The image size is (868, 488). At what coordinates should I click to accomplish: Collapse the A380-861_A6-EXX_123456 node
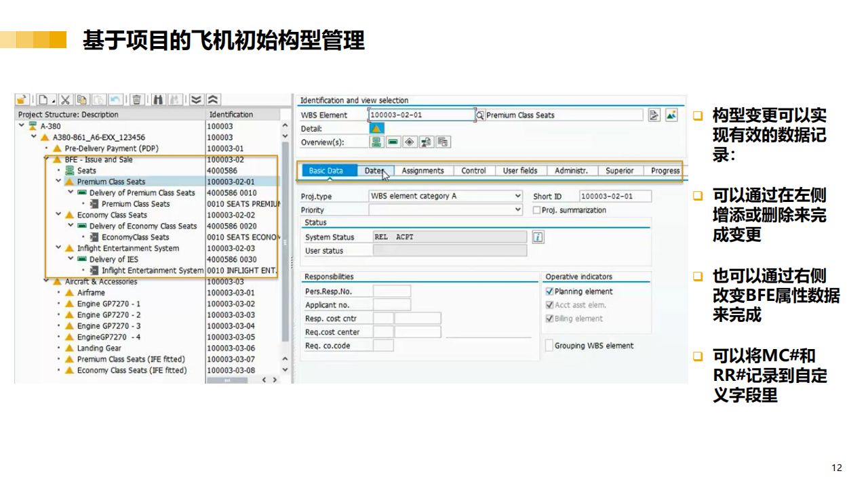tap(34, 137)
